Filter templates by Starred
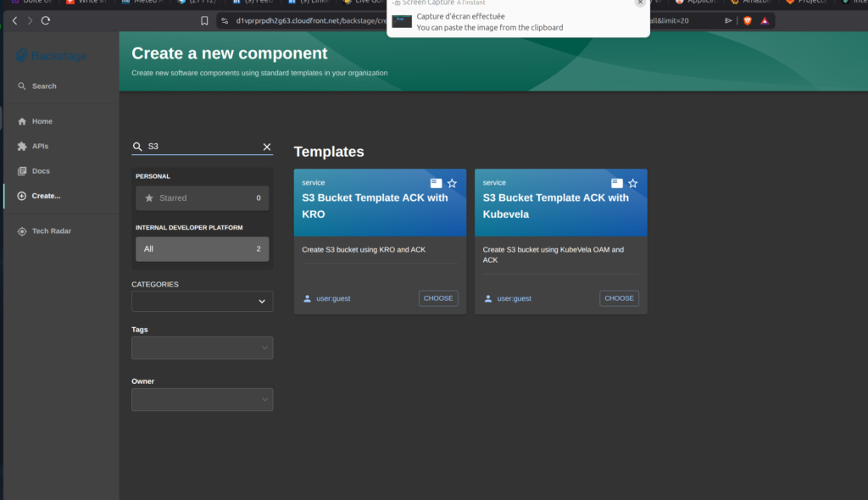Viewport: 868px width, 500px height. tap(202, 198)
